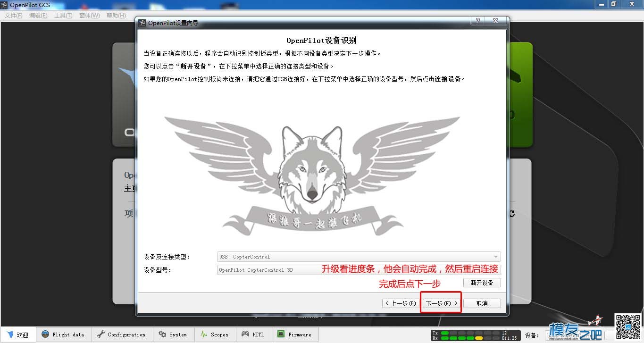Image resolution: width=644 pixels, height=343 pixels.
Task: Click 断开设备 disconnect button
Action: (482, 283)
